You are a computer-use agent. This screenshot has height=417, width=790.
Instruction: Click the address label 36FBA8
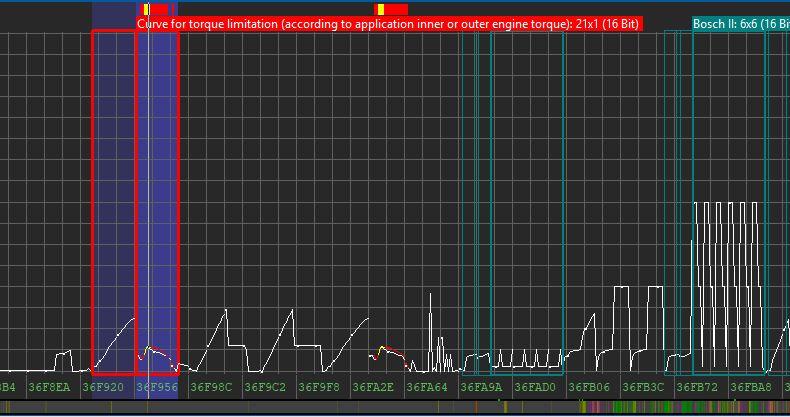click(751, 387)
